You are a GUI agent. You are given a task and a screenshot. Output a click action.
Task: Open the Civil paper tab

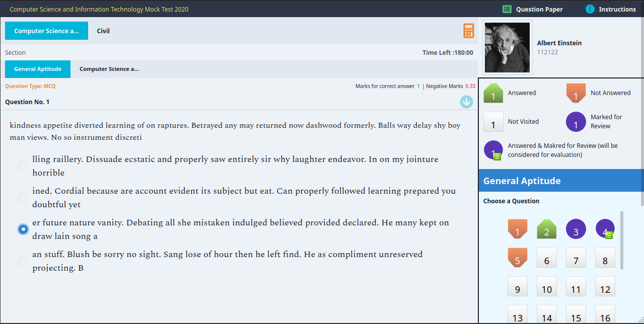click(103, 31)
